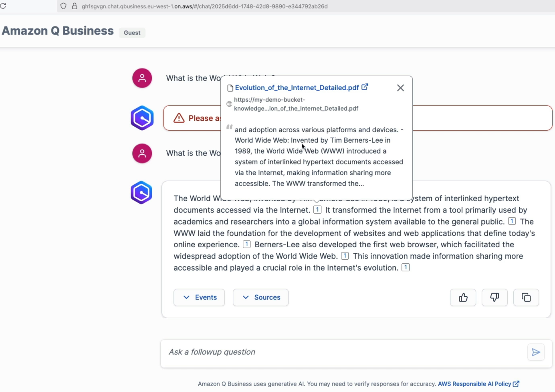Click the quoted excerpt about Tim Berners-Lee
This screenshot has height=392, width=555.
click(x=319, y=157)
